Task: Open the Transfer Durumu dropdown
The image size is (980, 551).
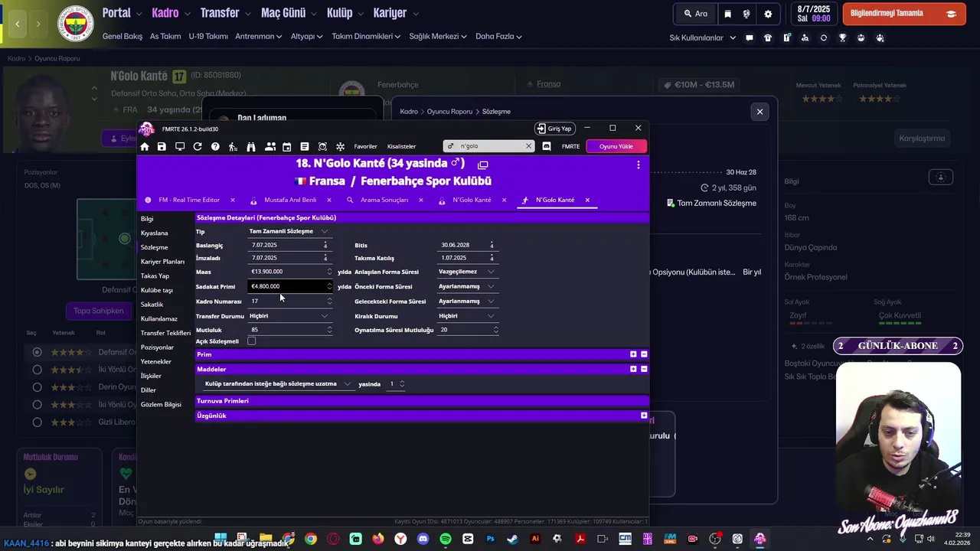Action: 289,316
